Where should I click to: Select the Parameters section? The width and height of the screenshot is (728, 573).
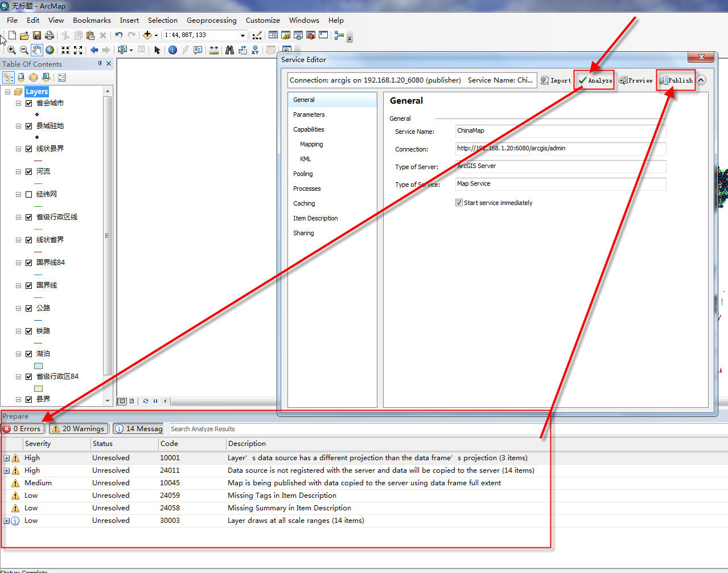pos(309,114)
